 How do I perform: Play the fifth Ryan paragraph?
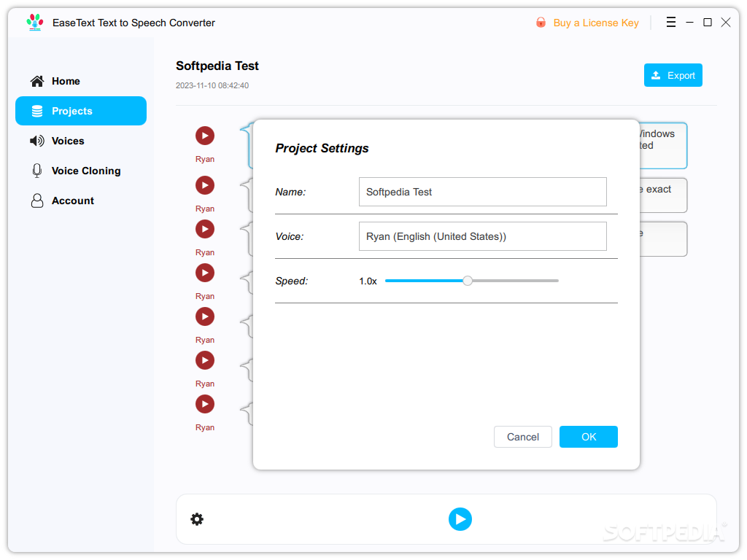(205, 316)
